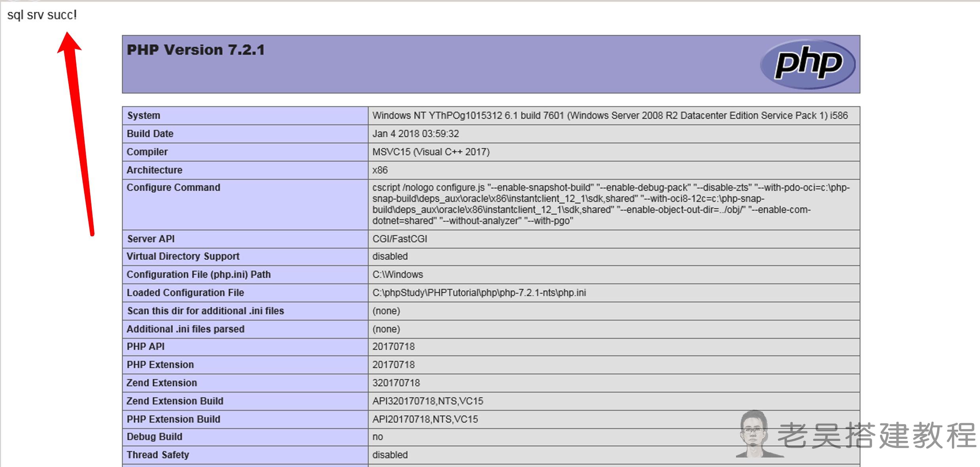Click the 'C:\Windows' path value

point(397,275)
